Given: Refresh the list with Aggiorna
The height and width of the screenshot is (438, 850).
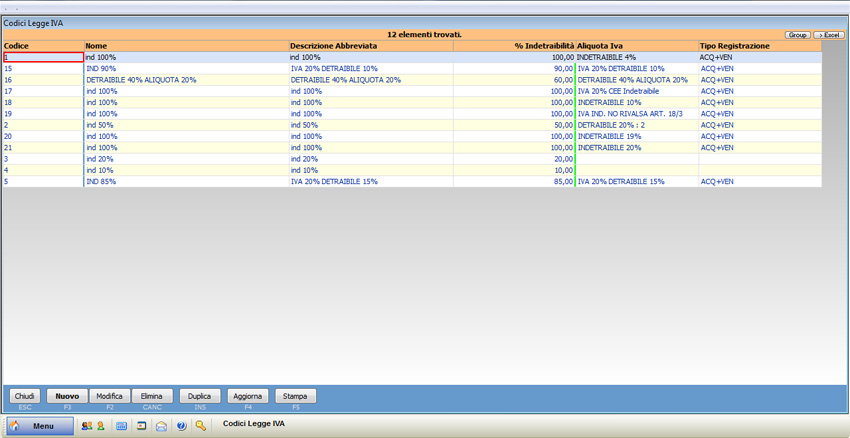Looking at the screenshot, I should click(x=248, y=396).
